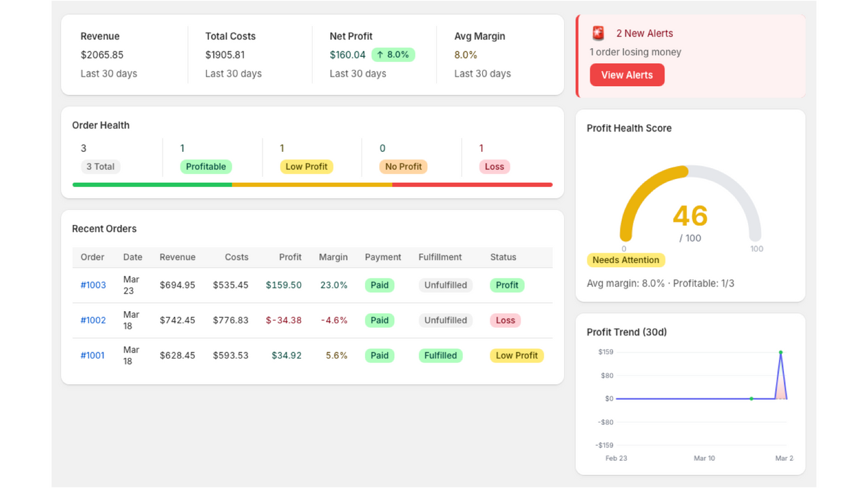Image resolution: width=868 pixels, height=488 pixels.
Task: Open order #1003 link
Action: coord(94,285)
